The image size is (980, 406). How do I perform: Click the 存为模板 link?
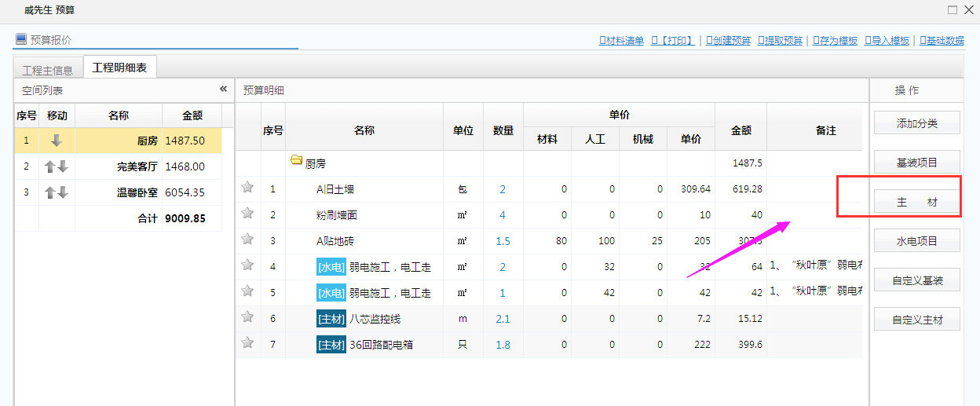coord(836,41)
